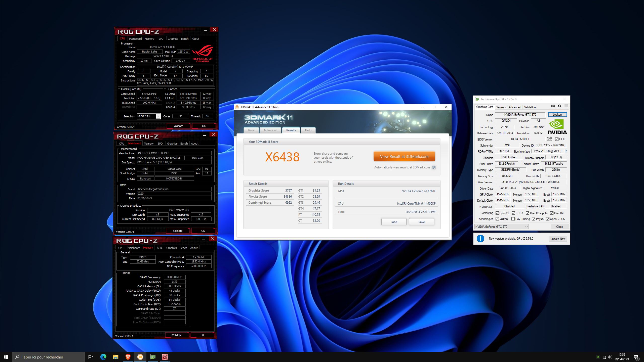The height and width of the screenshot is (362, 644).
Task: Click ROG MAXIMUS Z790 APEX ENCORE model field
Action: point(160,158)
